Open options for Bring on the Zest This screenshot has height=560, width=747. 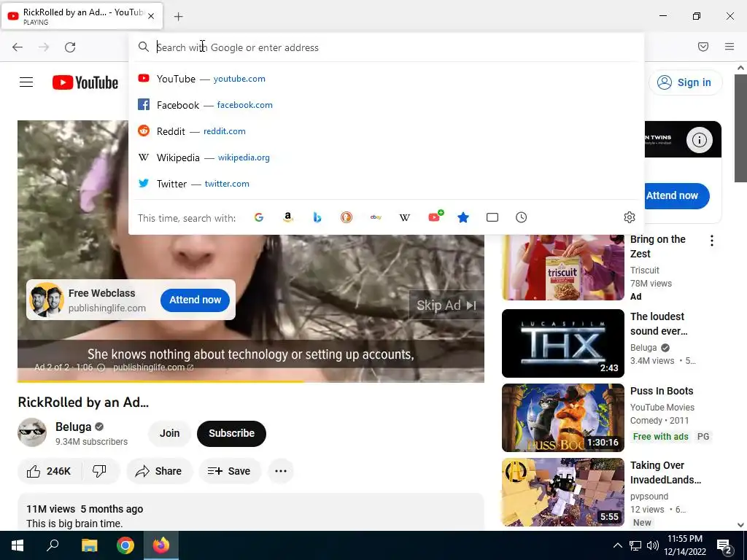[x=712, y=241]
